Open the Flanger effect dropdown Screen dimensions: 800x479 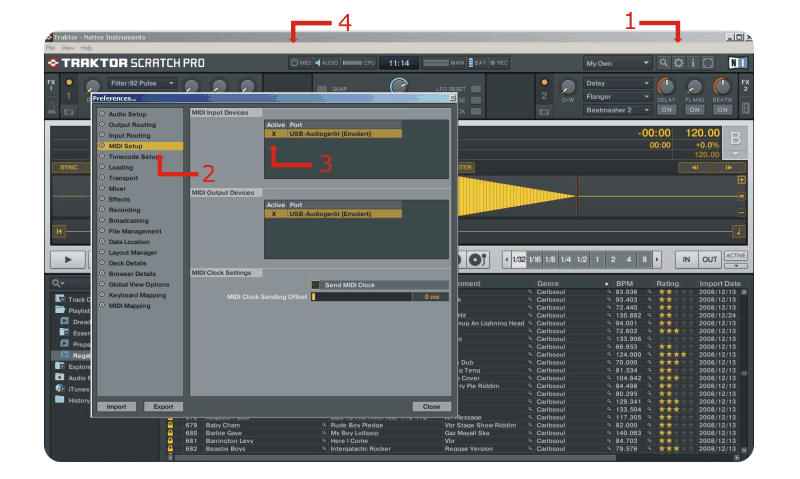coord(617,97)
